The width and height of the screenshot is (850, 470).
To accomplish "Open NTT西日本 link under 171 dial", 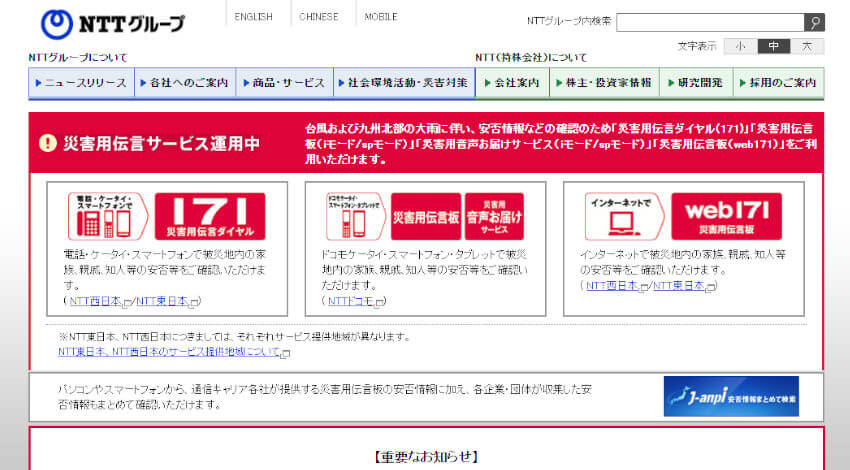I will point(95,301).
